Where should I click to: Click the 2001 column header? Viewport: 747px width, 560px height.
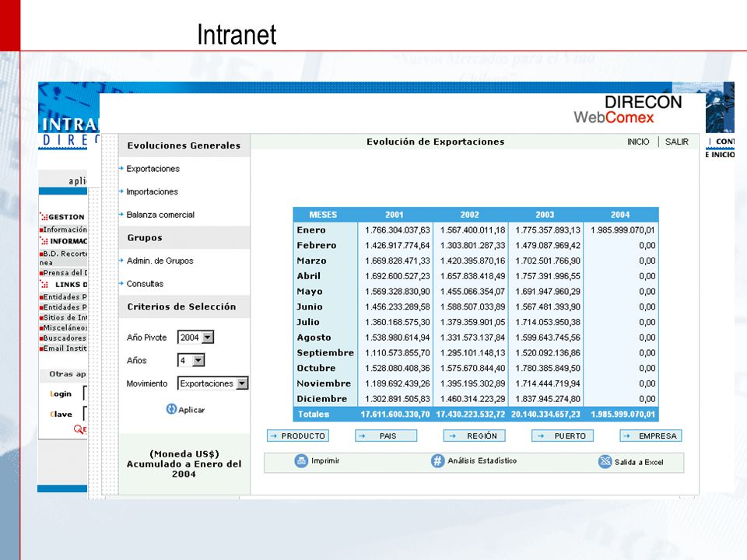tap(395, 215)
